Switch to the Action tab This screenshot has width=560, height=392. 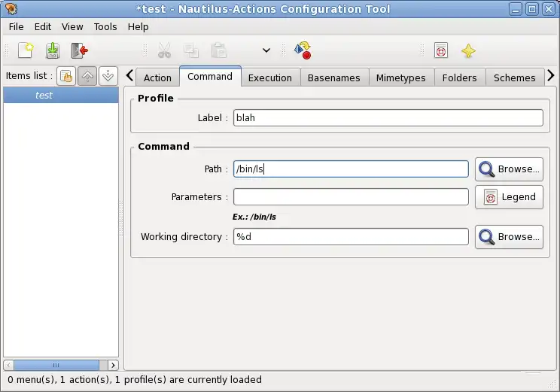click(x=157, y=77)
